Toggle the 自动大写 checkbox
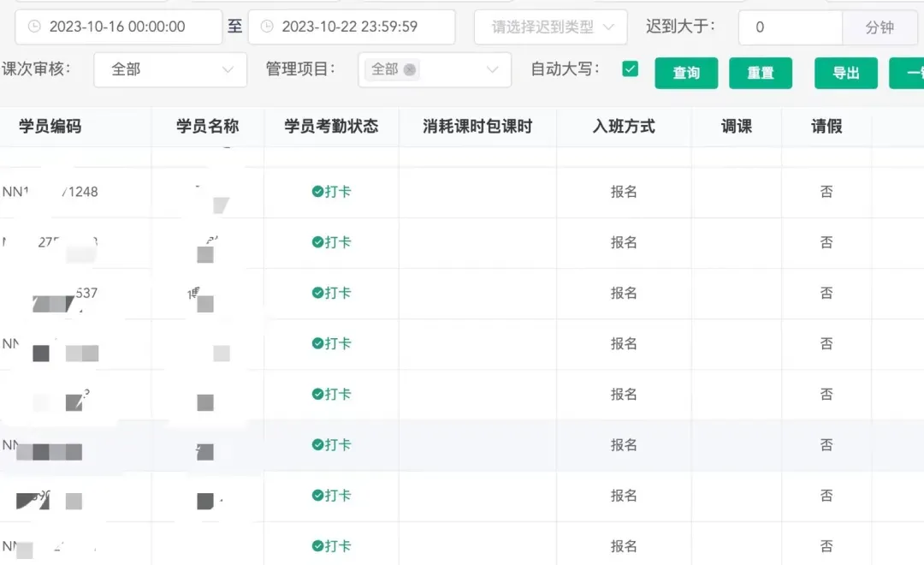 tap(631, 69)
